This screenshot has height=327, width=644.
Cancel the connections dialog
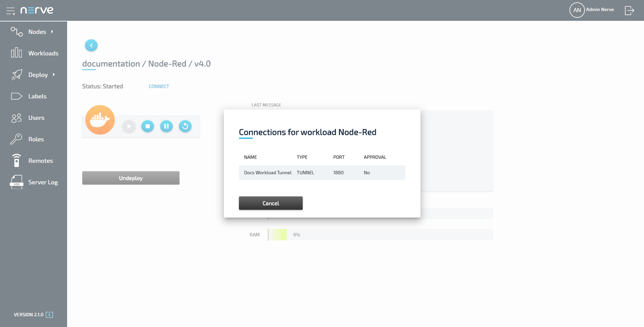[270, 203]
